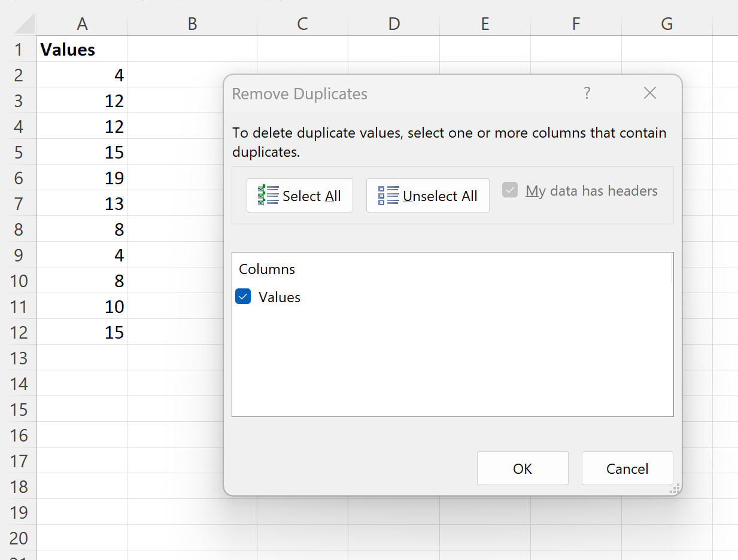Select column A header
The image size is (738, 560).
tap(82, 24)
